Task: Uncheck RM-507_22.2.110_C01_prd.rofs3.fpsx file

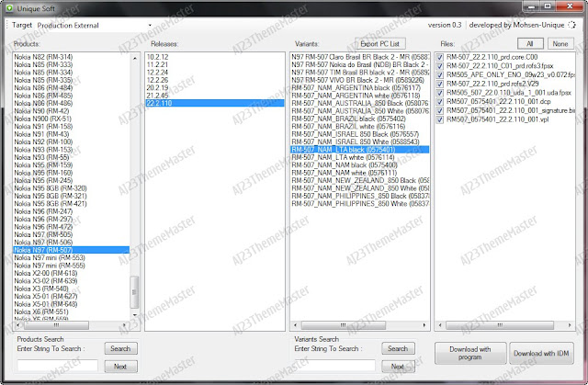Action: (440, 66)
